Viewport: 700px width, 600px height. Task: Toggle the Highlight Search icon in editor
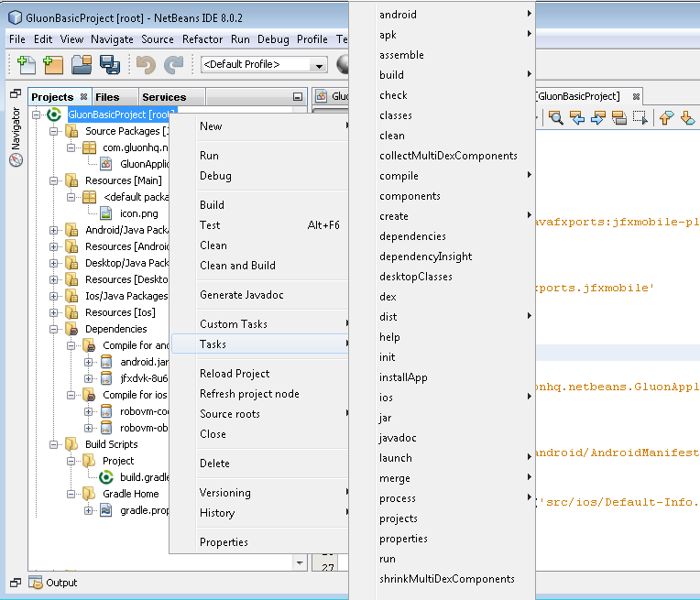pyautogui.click(x=619, y=118)
